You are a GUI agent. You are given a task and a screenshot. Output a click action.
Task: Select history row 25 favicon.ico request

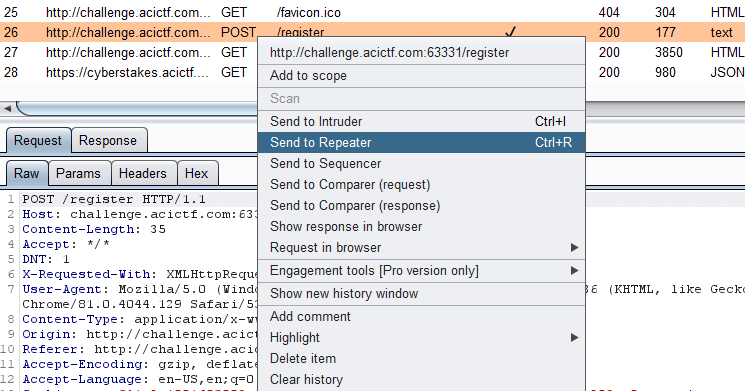coord(372,12)
